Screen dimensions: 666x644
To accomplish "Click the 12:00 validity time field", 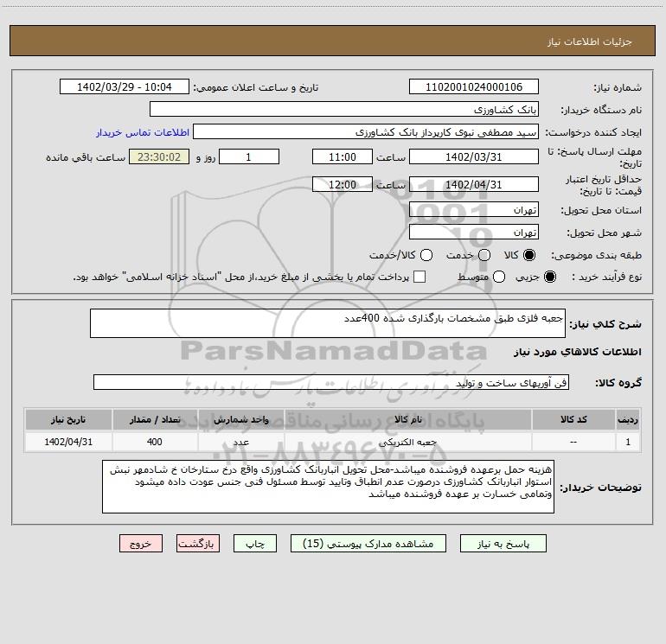I will (343, 184).
